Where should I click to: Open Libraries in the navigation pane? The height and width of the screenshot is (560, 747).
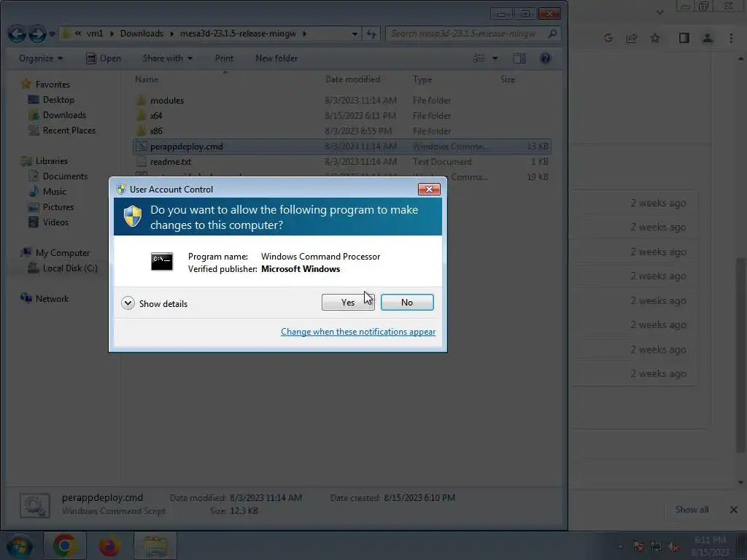point(52,161)
